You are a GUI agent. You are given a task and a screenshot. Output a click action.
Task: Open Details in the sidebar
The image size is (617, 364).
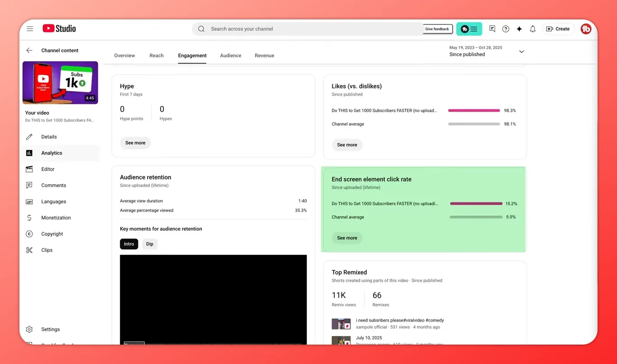pos(61,137)
